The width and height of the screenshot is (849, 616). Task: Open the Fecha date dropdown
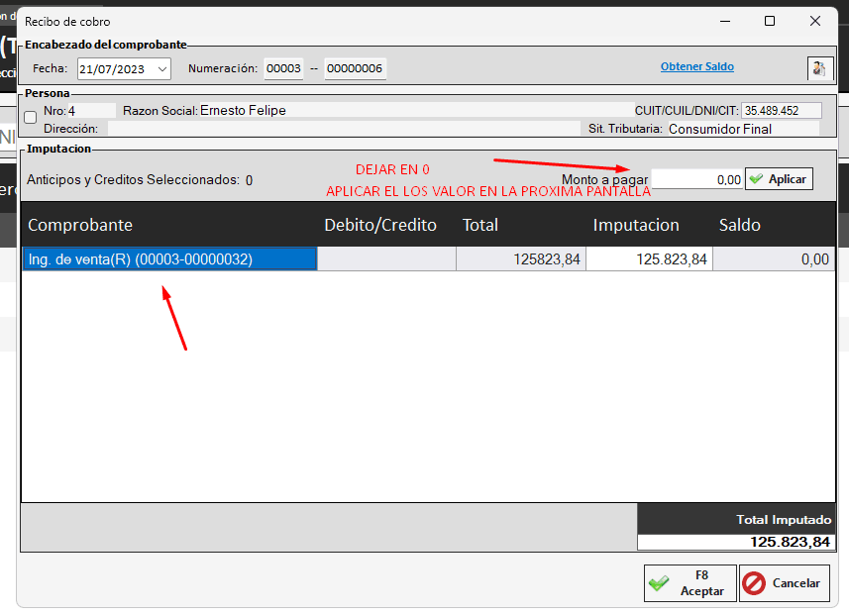pos(162,69)
